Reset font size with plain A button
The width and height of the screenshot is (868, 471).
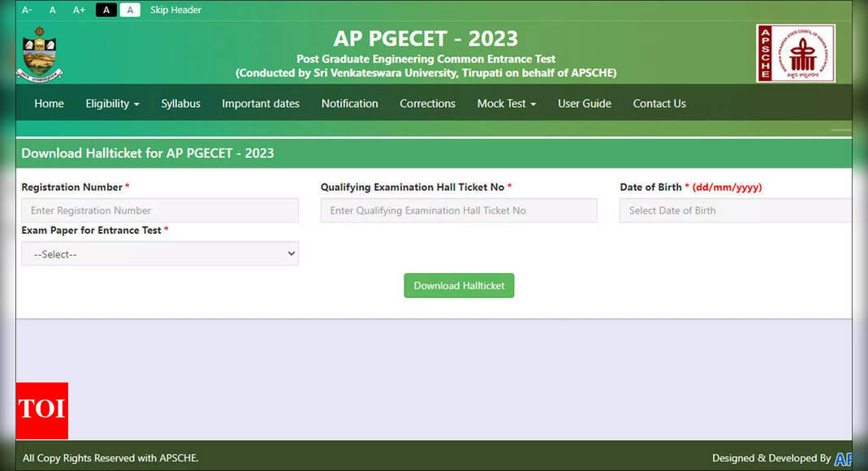click(x=53, y=10)
